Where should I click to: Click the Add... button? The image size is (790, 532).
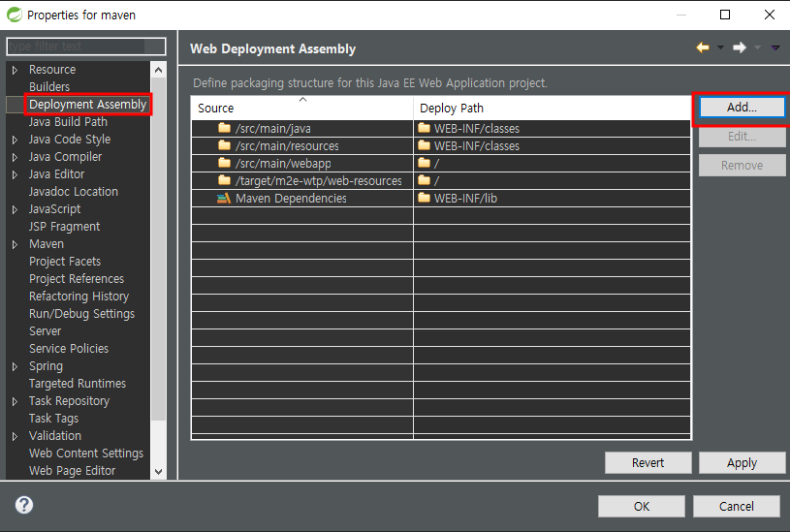coord(742,107)
